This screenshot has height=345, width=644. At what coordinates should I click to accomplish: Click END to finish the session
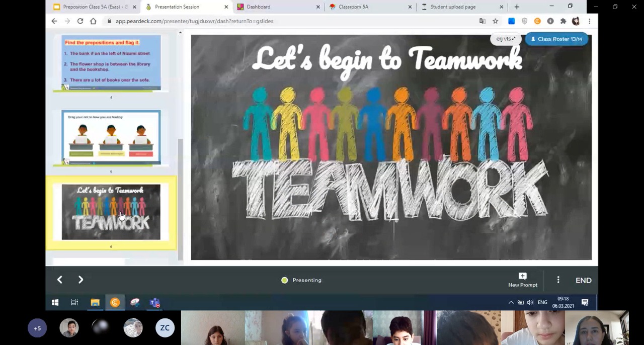(583, 280)
